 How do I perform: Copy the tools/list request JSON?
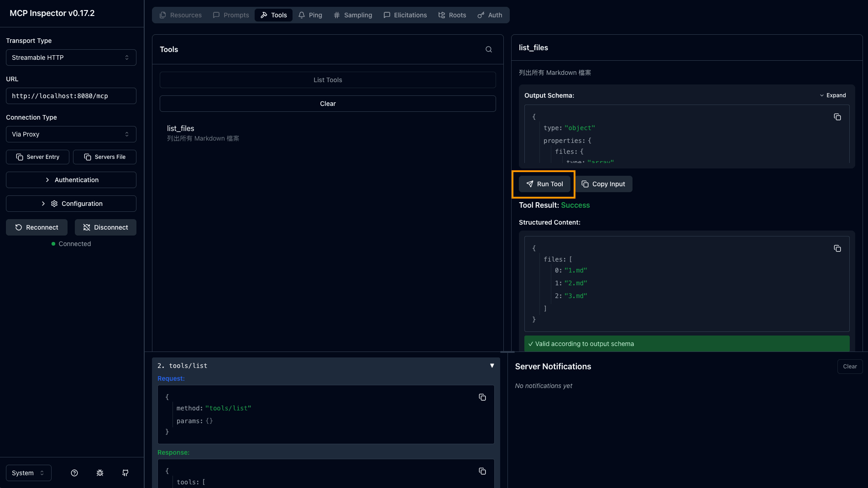(x=482, y=398)
